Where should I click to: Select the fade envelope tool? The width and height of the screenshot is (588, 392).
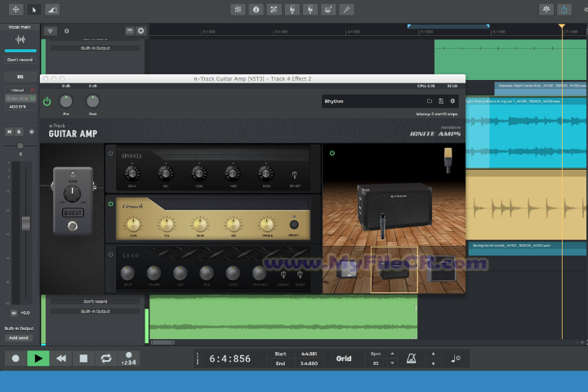pyautogui.click(x=52, y=9)
